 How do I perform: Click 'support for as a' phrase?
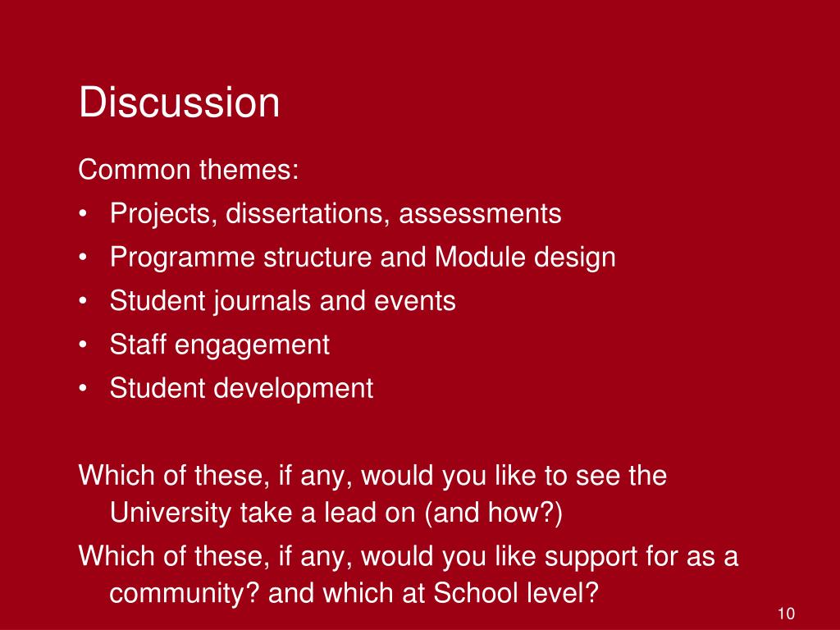click(641, 555)
